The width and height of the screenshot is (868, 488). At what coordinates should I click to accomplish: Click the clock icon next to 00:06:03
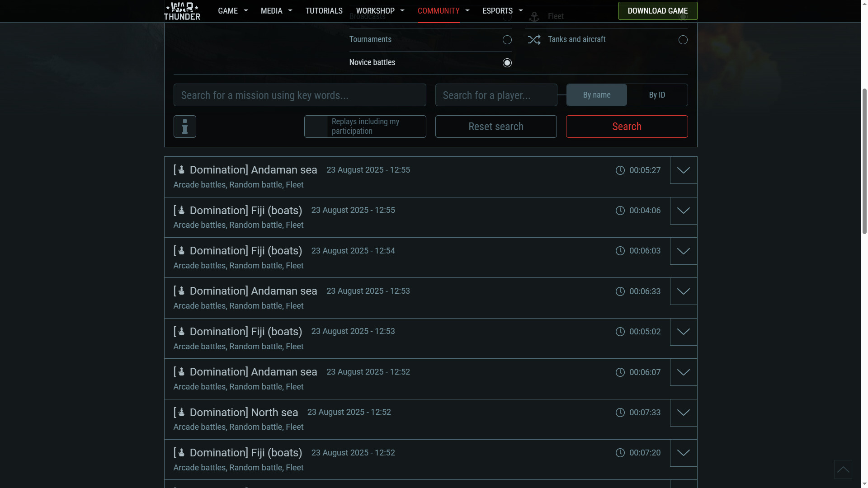pos(620,251)
